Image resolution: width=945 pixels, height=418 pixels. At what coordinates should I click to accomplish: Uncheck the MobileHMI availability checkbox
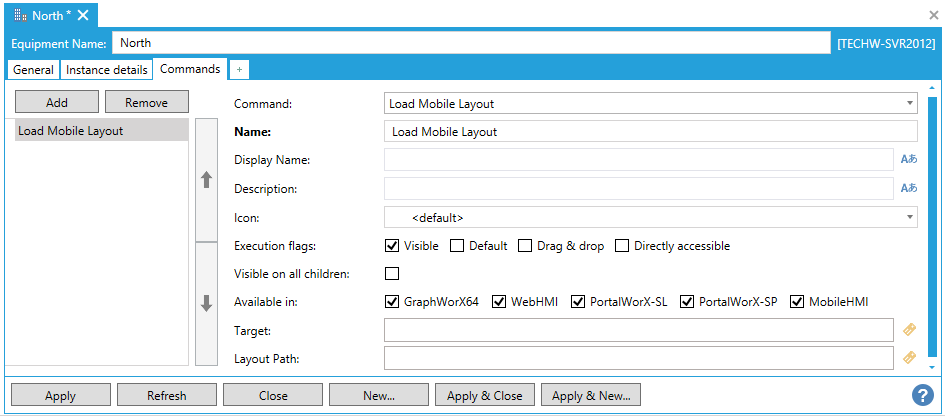tap(797, 301)
